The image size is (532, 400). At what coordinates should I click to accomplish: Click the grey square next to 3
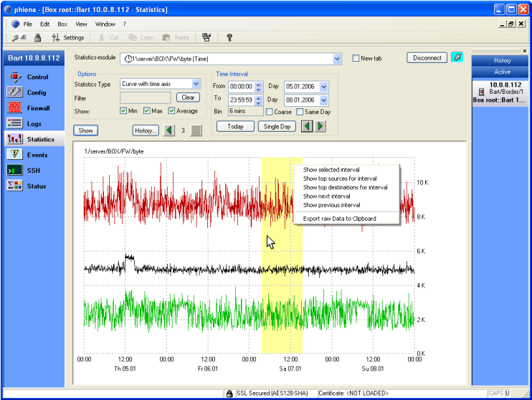coord(196,130)
